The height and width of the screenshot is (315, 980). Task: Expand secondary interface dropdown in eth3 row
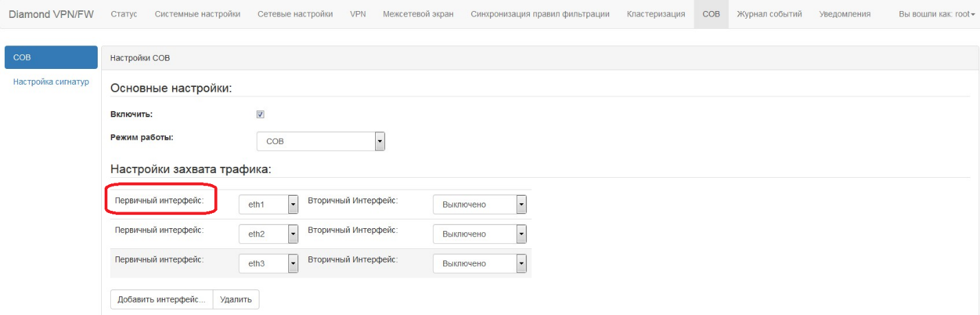coord(479,263)
